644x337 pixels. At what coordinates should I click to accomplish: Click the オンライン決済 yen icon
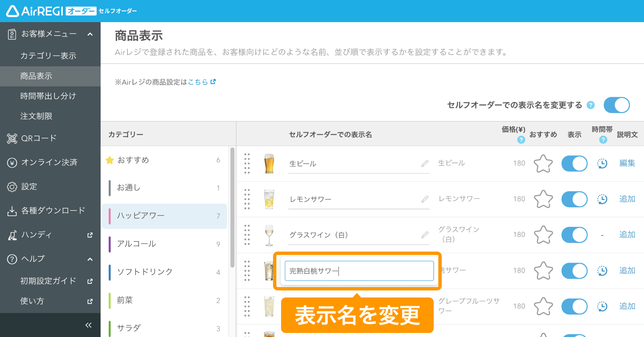(12, 163)
